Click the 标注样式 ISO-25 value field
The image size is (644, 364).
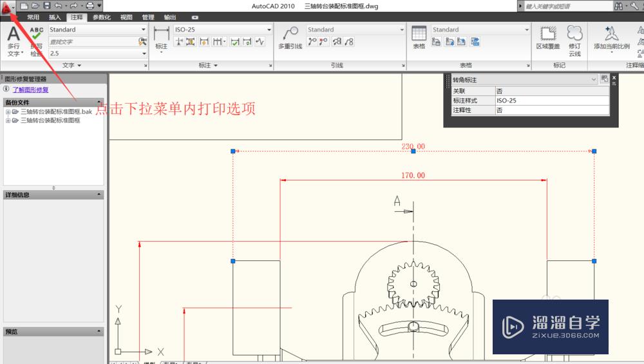552,101
